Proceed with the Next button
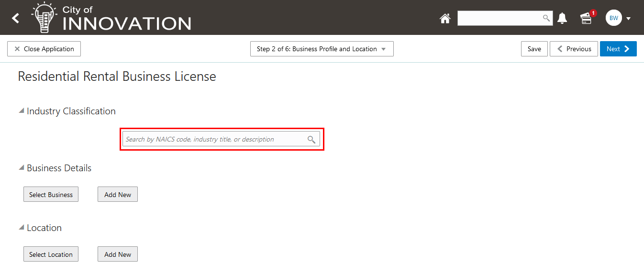 pyautogui.click(x=618, y=49)
